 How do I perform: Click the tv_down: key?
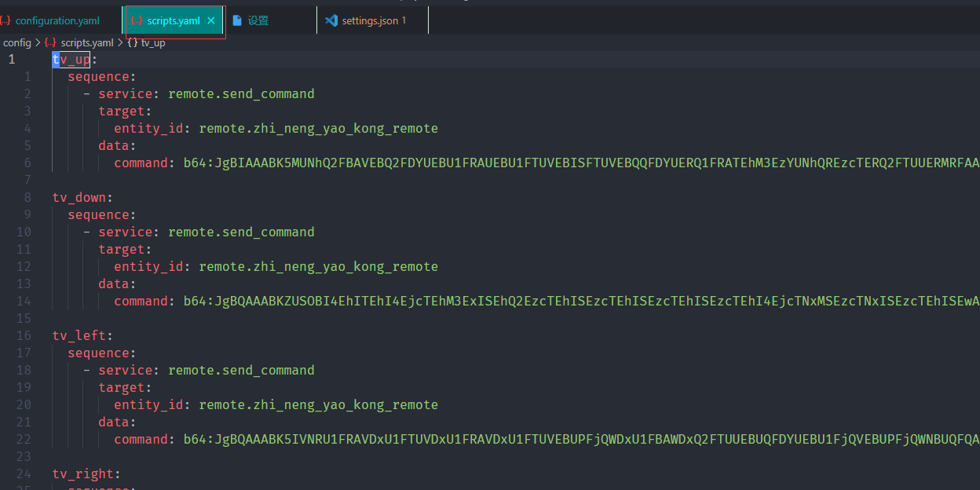coord(82,197)
